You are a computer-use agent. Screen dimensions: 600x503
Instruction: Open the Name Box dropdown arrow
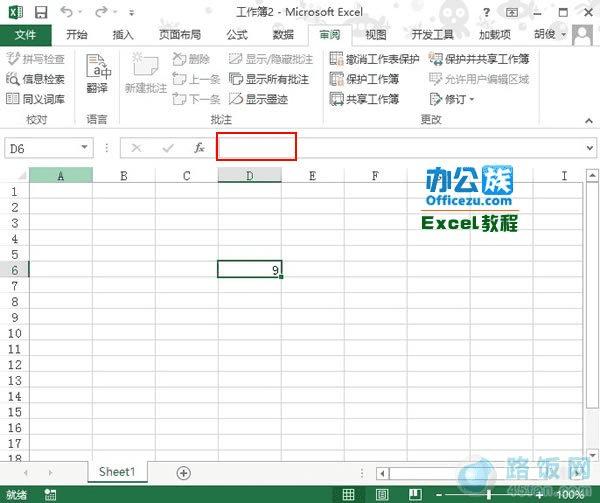pos(85,147)
